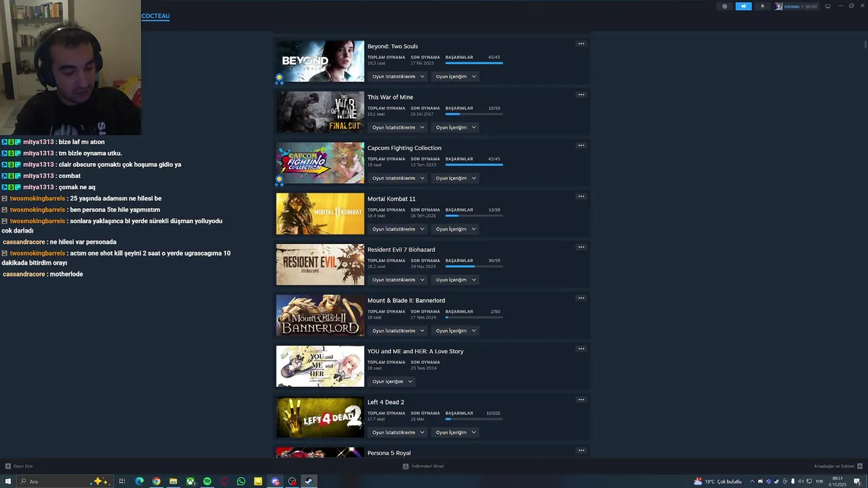Screen dimensions: 868x488
Task: Open WhatsApp from the taskbar
Action: coord(241,481)
